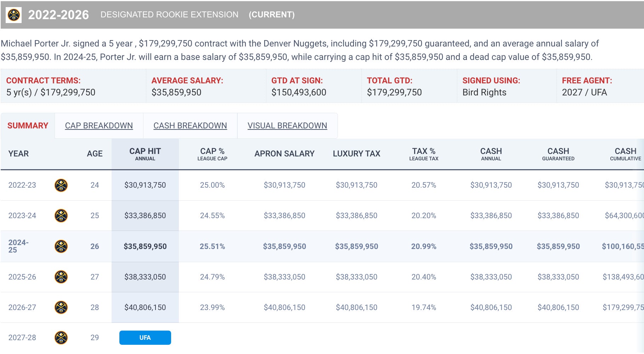
Task: Click the Apron Salary column header
Action: pos(284,154)
